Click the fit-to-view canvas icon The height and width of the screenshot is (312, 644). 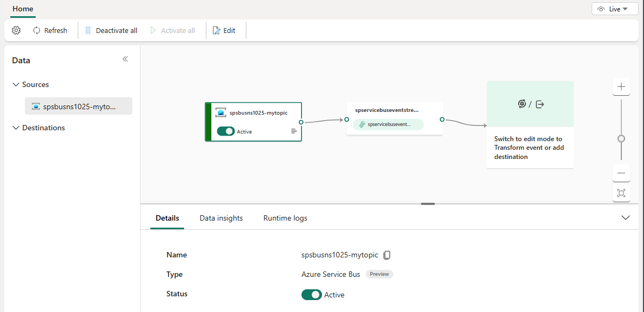pos(621,193)
